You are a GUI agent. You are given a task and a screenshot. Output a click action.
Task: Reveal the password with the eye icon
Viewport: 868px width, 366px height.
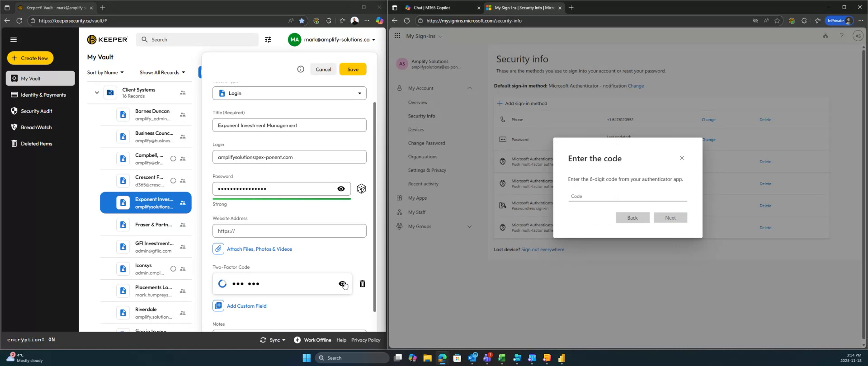(341, 189)
